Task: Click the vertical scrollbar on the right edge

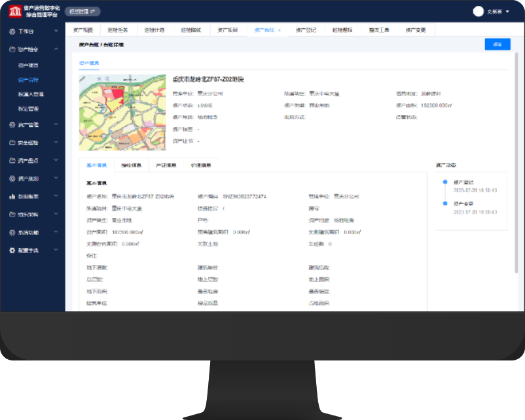Action: 517,164
